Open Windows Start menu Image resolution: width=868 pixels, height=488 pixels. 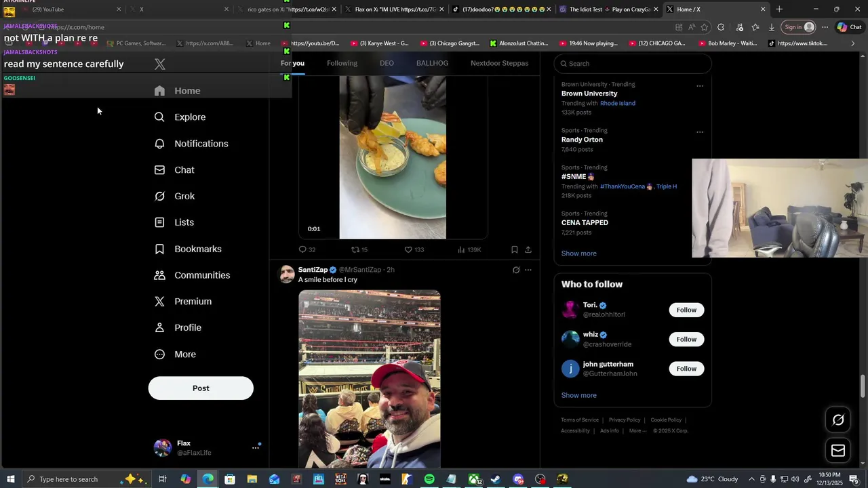pos(11,479)
